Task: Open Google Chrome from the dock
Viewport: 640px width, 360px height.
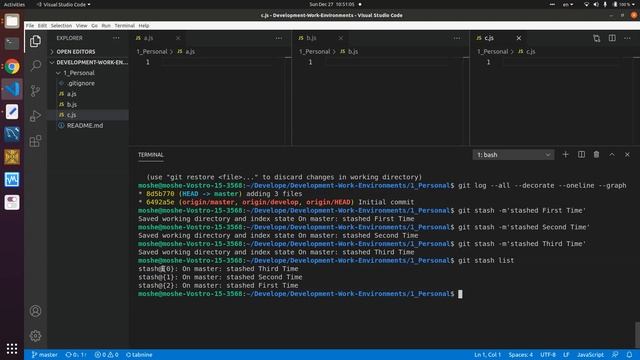Action: click(12, 66)
